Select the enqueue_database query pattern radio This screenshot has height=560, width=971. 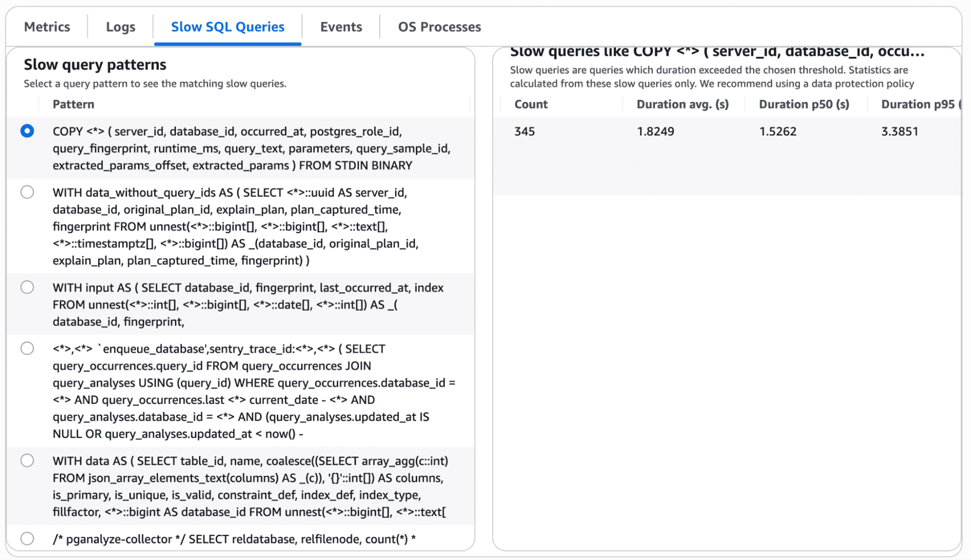point(27,349)
